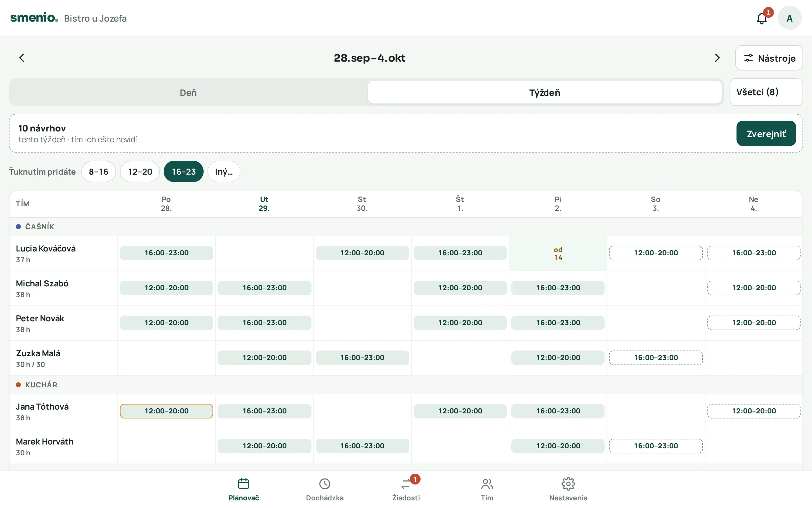Select Lucia Kováčová's name row
This screenshot has width=812, height=508.
point(63,254)
